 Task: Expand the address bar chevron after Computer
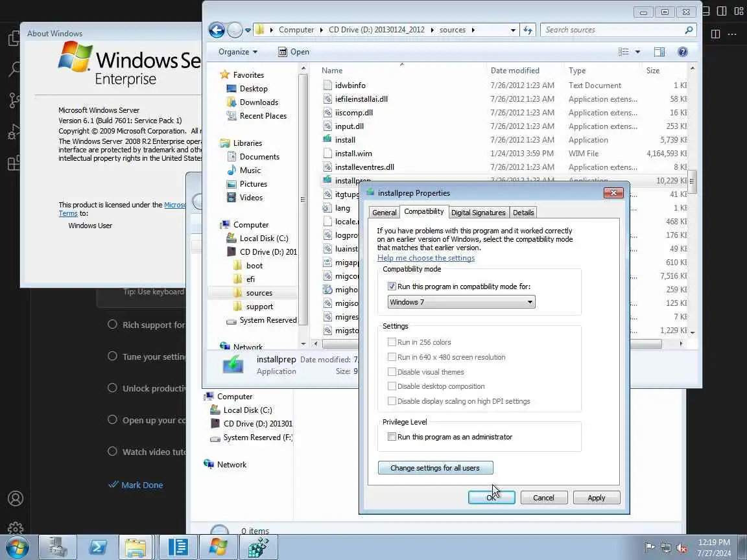coord(322,30)
